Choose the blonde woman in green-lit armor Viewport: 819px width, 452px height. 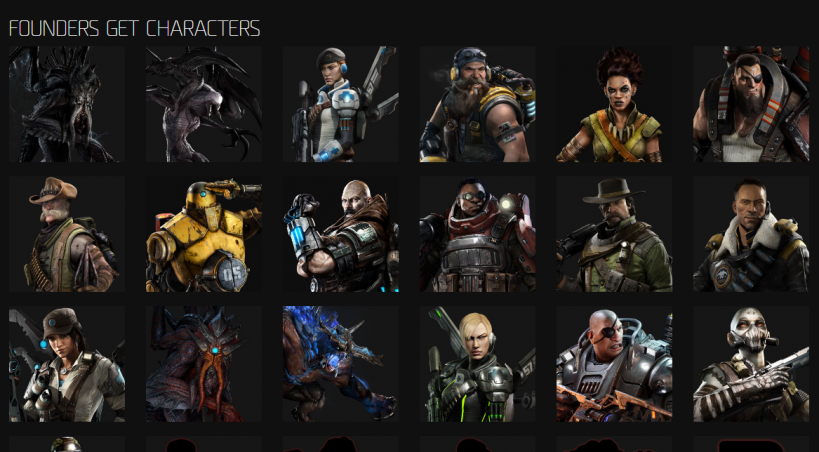(477, 364)
